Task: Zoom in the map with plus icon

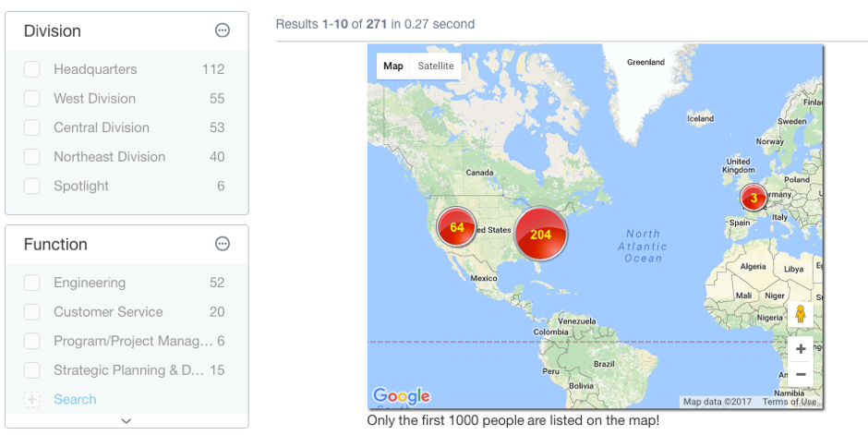Action: tap(800, 349)
